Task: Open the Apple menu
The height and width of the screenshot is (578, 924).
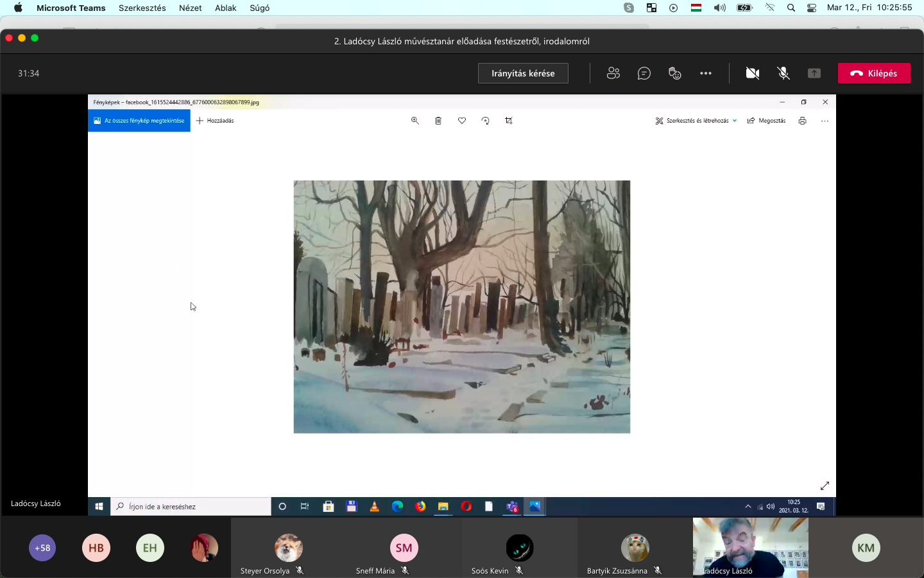Action: 18,8
